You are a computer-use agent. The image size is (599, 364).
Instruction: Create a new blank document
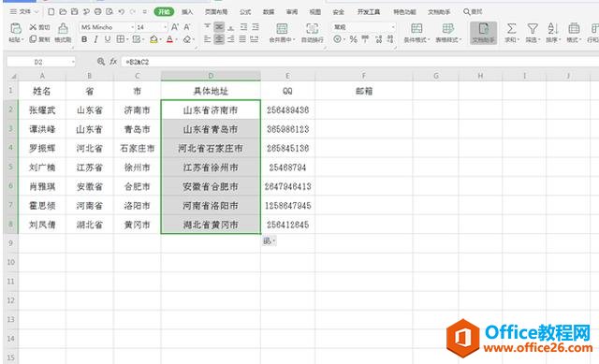pos(51,12)
